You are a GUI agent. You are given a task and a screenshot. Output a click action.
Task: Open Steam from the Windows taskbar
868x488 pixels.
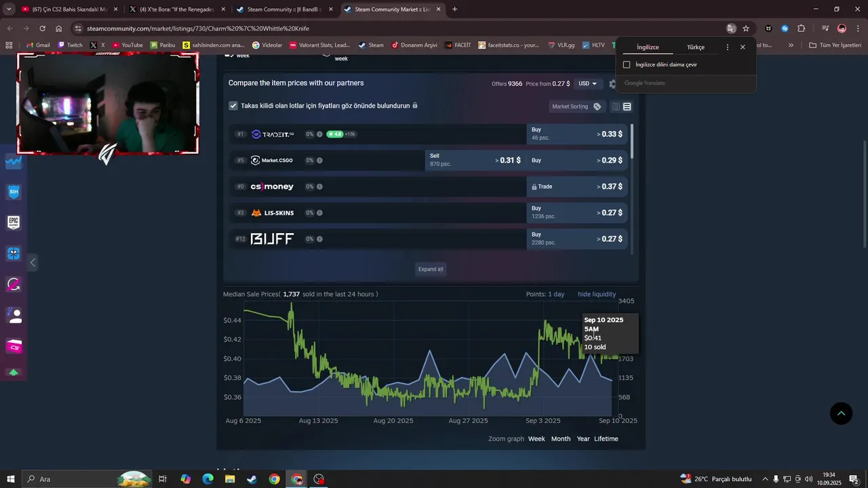pos(252,479)
